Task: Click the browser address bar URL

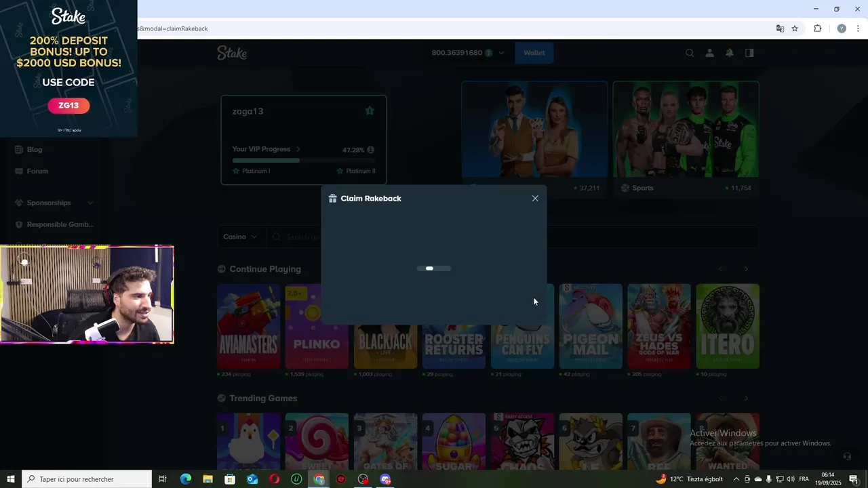Action: [x=174, y=28]
